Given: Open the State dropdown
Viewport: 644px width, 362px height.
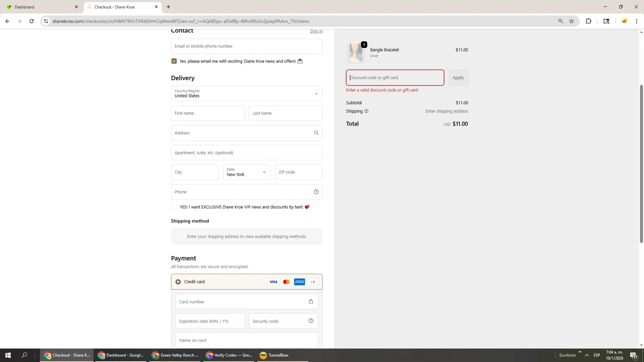Looking at the screenshot, I should 247,172.
